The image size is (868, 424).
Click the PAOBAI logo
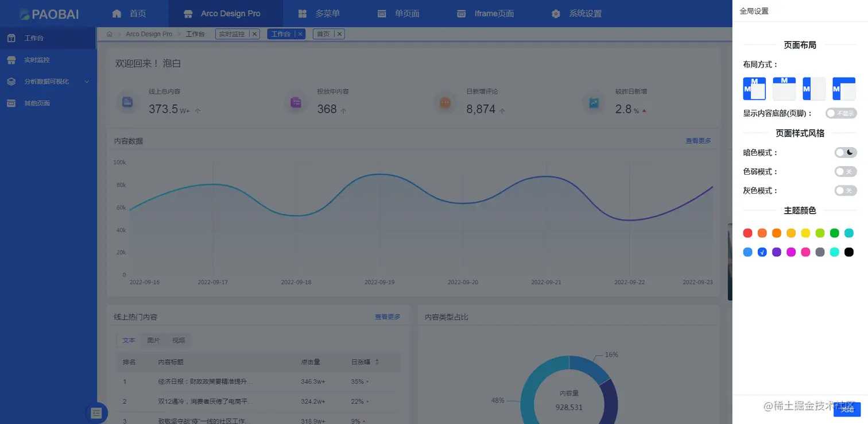pos(49,14)
